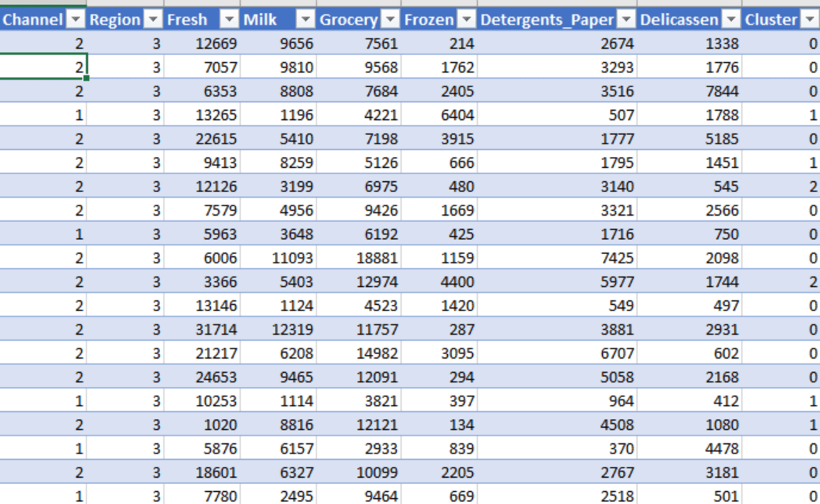
Task: Select Fresh cell with value 13146
Action: tap(202, 305)
